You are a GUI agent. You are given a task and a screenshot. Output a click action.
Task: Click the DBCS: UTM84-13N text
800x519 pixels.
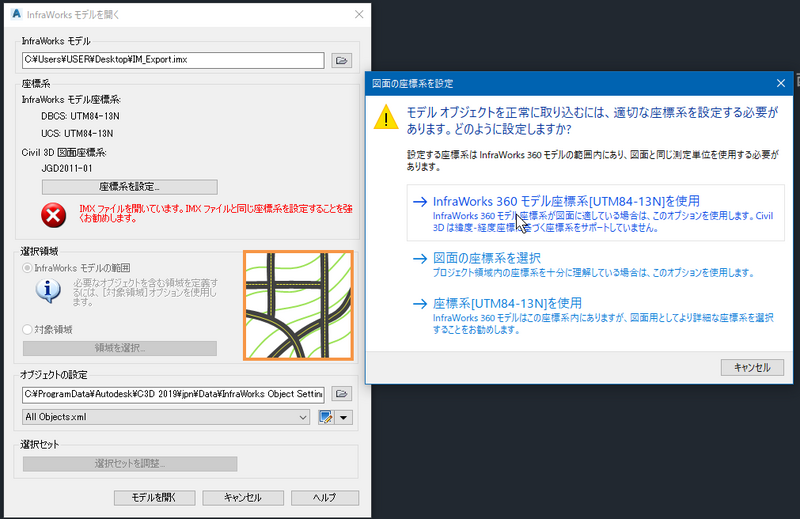pos(80,116)
